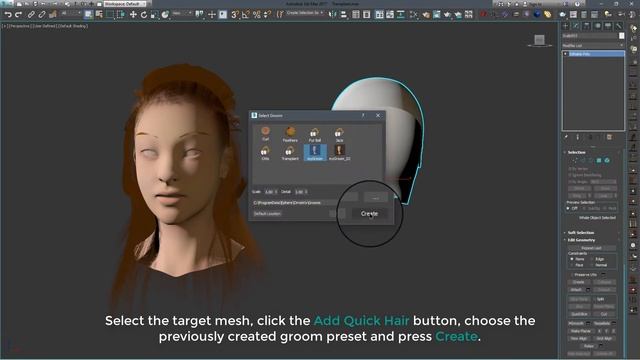Switch to the Utilities command panel tab

click(618, 26)
